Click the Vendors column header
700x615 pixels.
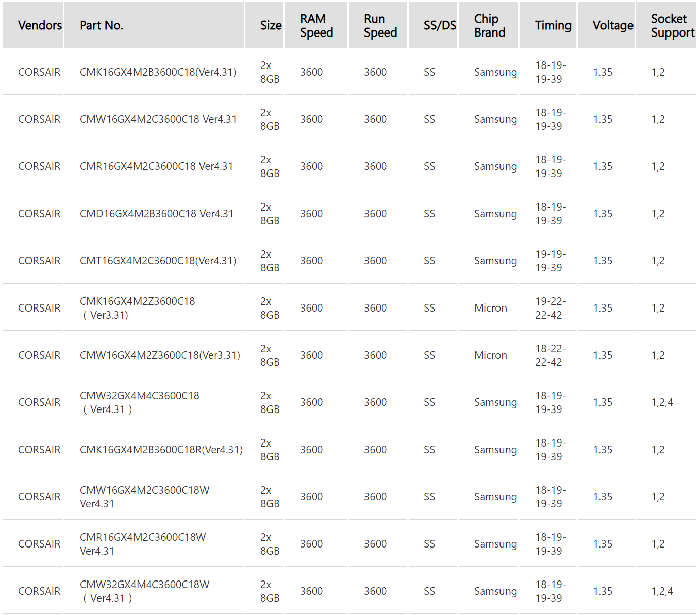tap(33, 25)
